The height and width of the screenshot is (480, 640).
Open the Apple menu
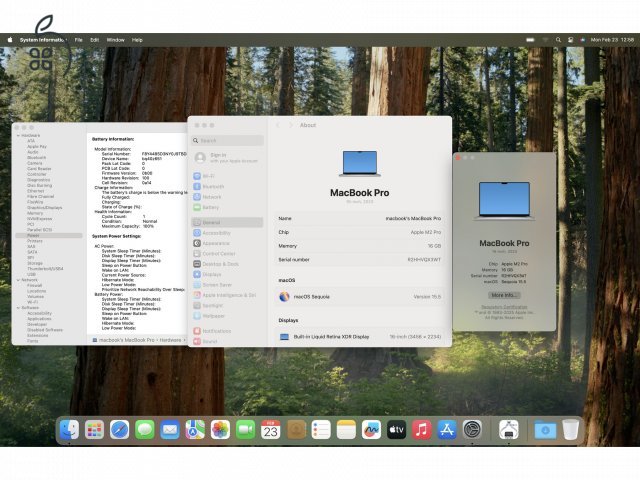pos(10,40)
